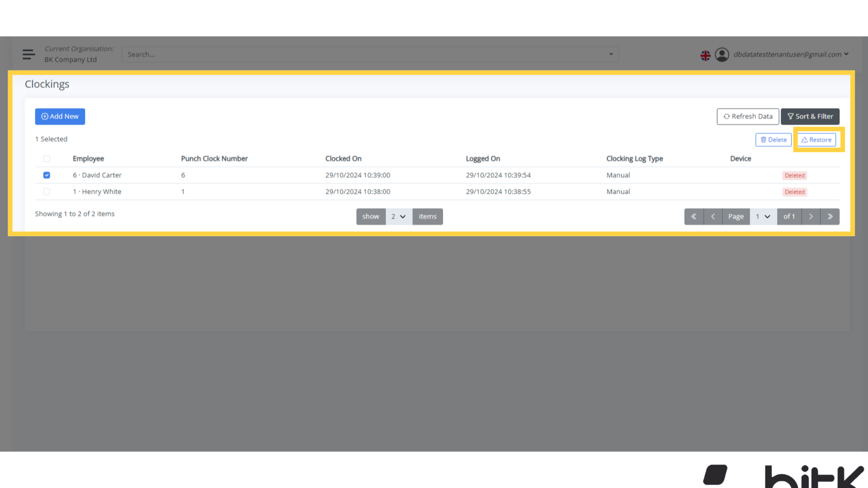
Task: Click the Refresh Data circular arrow icon
Action: click(x=727, y=116)
